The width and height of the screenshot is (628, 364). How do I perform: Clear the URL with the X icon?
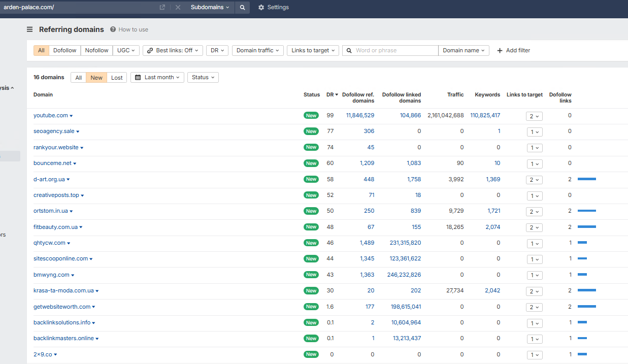pyautogui.click(x=178, y=8)
